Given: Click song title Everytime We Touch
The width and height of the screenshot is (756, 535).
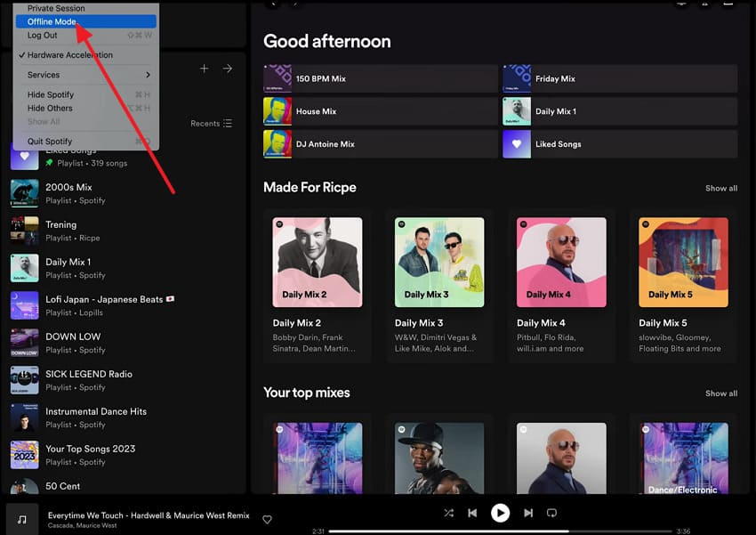Looking at the screenshot, I should tap(149, 515).
